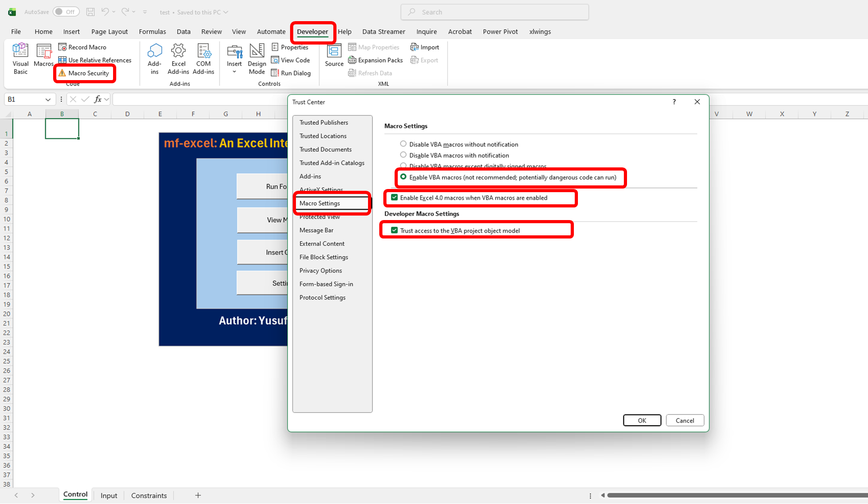This screenshot has height=504, width=868.
Task: Toggle AutoSave switch
Action: pos(66,12)
